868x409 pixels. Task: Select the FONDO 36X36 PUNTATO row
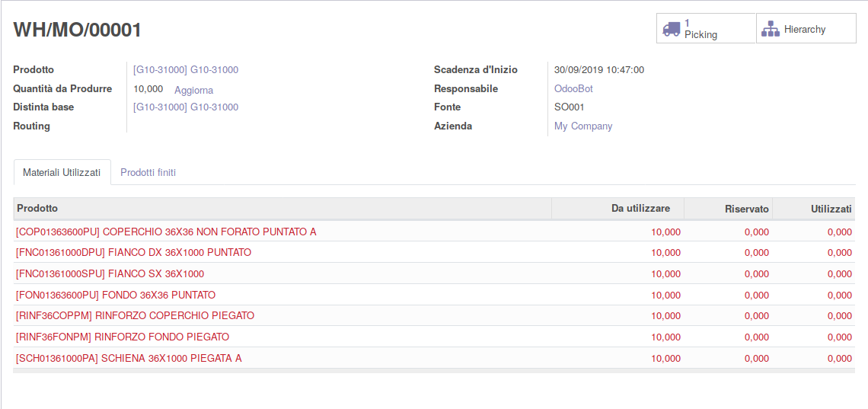[x=434, y=295]
